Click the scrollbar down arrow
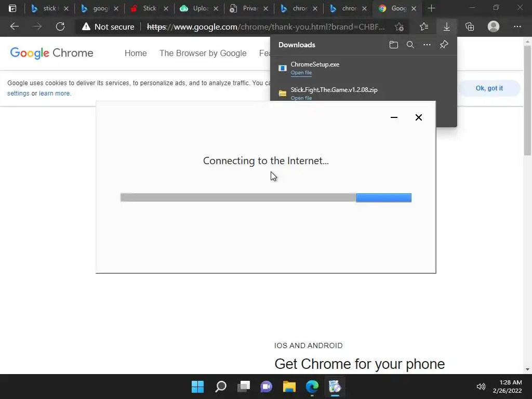The height and width of the screenshot is (399, 532). pyautogui.click(x=527, y=369)
